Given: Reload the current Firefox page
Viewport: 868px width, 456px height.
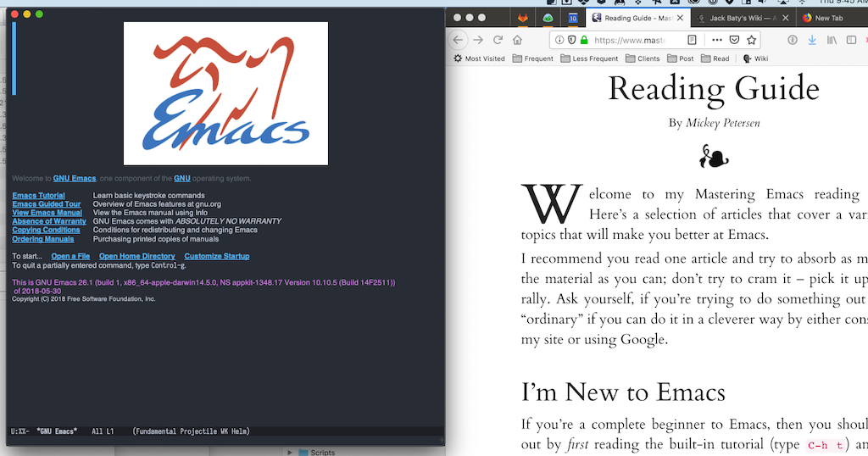Looking at the screenshot, I should (x=498, y=40).
